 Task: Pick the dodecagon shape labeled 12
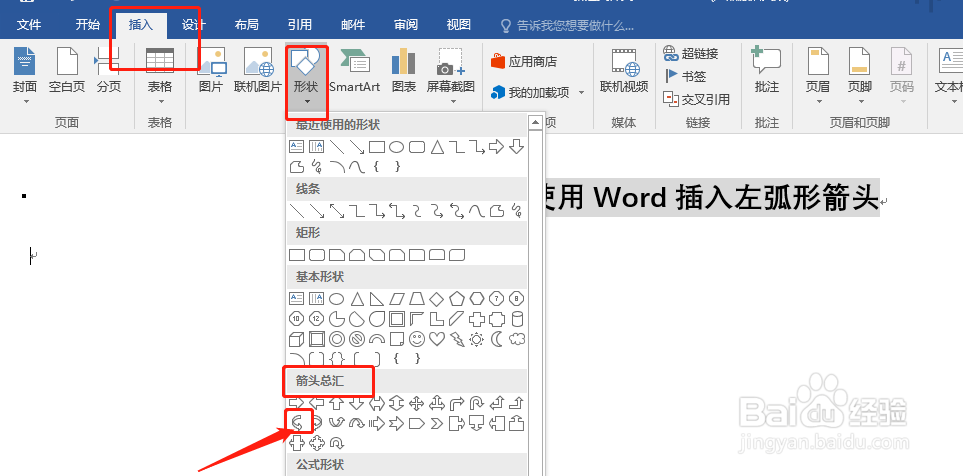tap(316, 319)
